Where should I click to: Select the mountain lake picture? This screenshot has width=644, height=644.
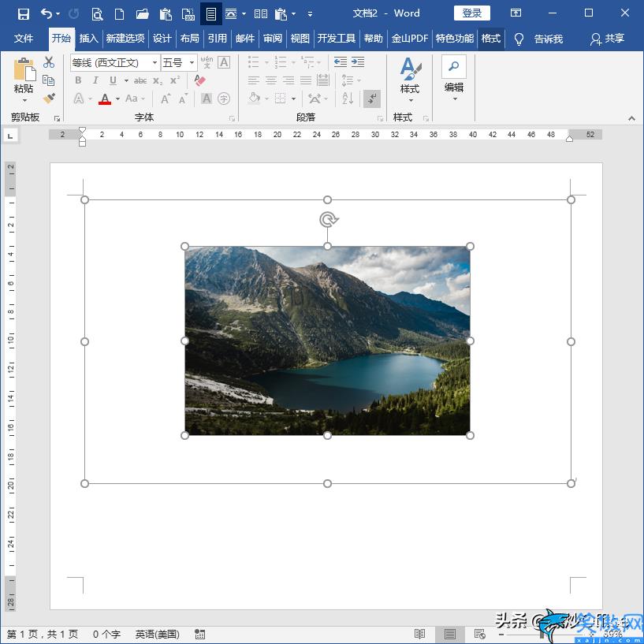coord(327,341)
